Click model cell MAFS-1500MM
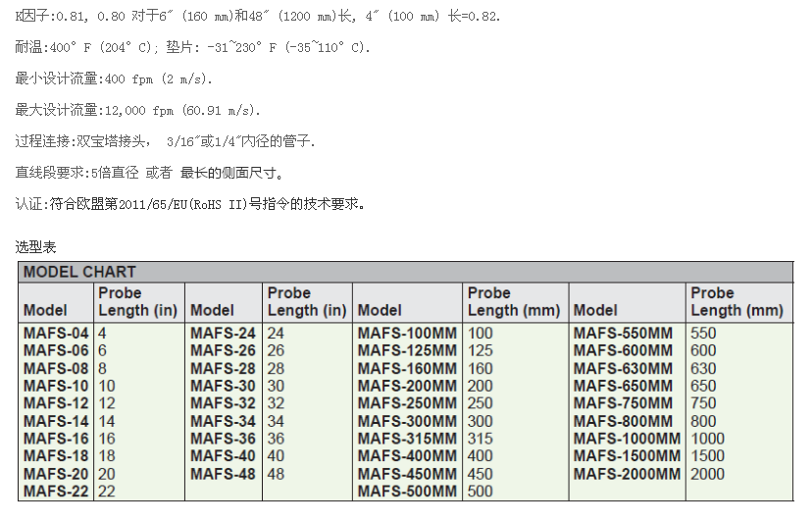The height and width of the screenshot is (523, 812). [x=627, y=456]
